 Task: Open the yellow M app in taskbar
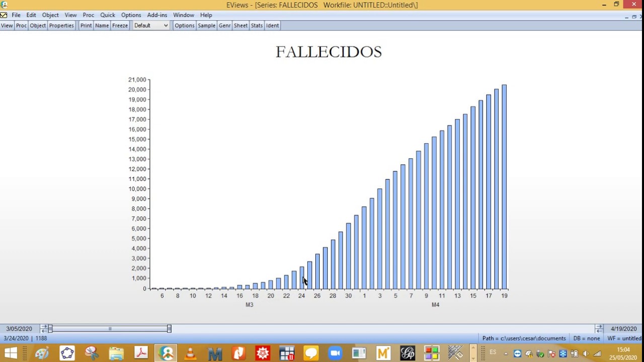pos(383,353)
